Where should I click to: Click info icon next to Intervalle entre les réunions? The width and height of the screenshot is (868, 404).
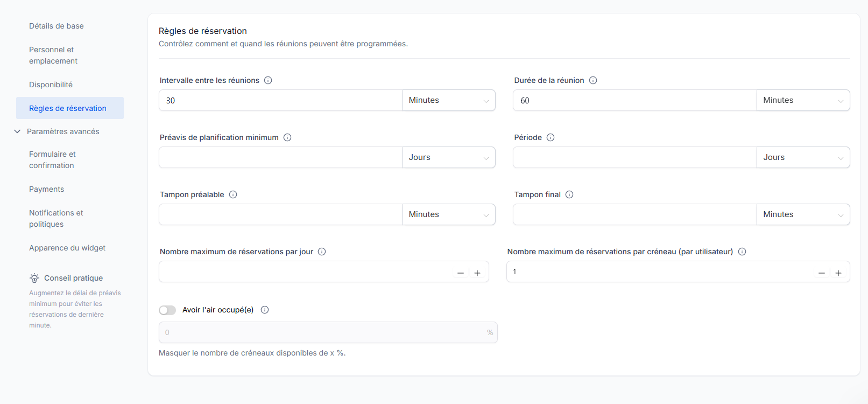[268, 80]
